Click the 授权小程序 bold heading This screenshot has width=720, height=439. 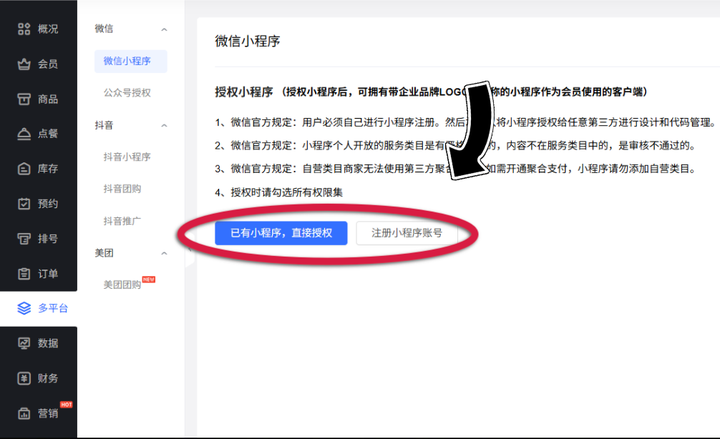(244, 92)
